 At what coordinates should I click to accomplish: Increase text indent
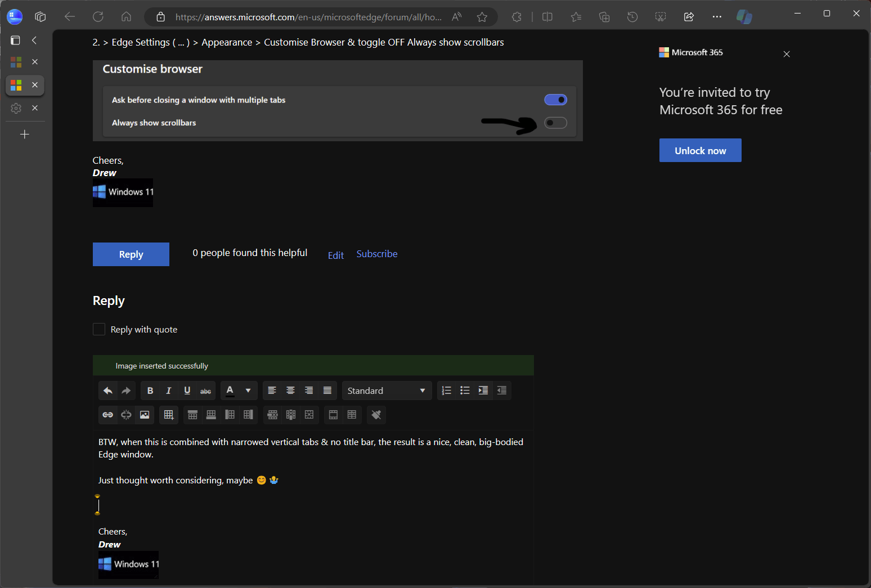point(483,390)
